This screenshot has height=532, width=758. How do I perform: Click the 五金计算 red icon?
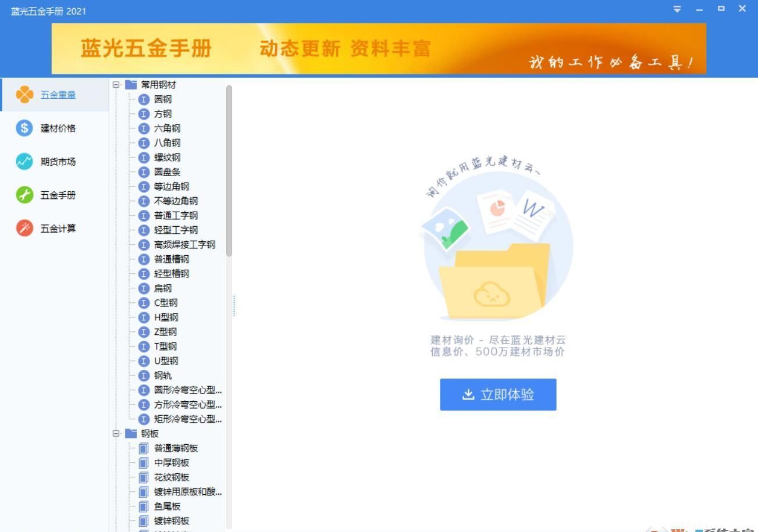pyautogui.click(x=24, y=228)
